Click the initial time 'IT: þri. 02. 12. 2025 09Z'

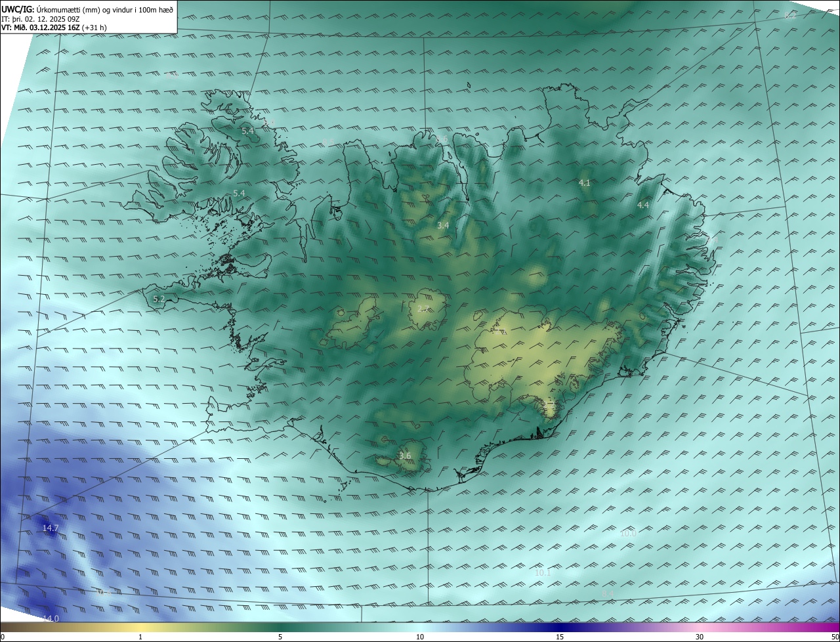[x=41, y=19]
